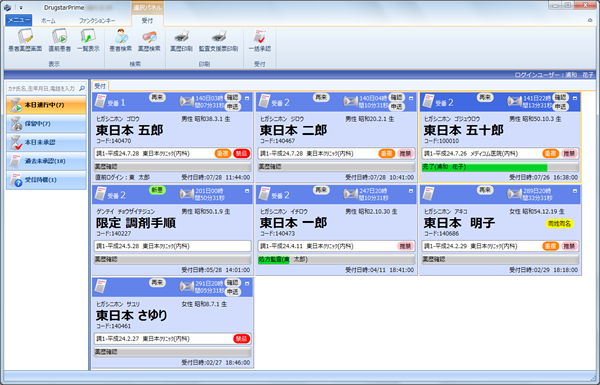Open the 患者薬歴画面 ribbon icon

25,41
